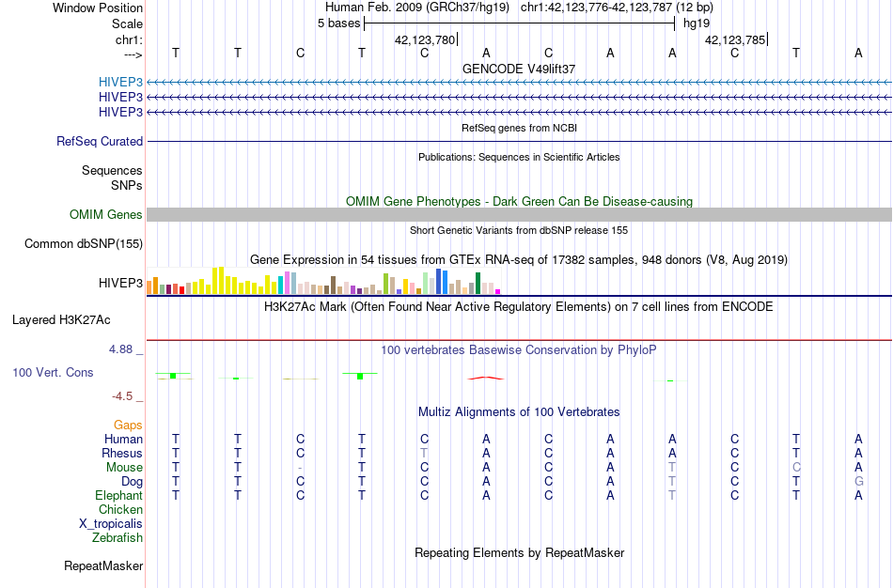Click the OMIM Genes track label
Viewport: 893px width, 588px height.
(106, 214)
